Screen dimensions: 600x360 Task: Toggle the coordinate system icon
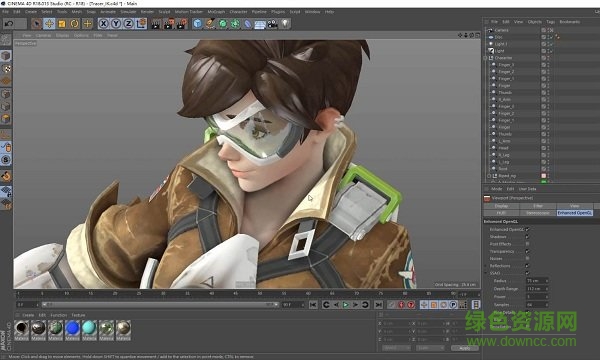click(x=141, y=24)
